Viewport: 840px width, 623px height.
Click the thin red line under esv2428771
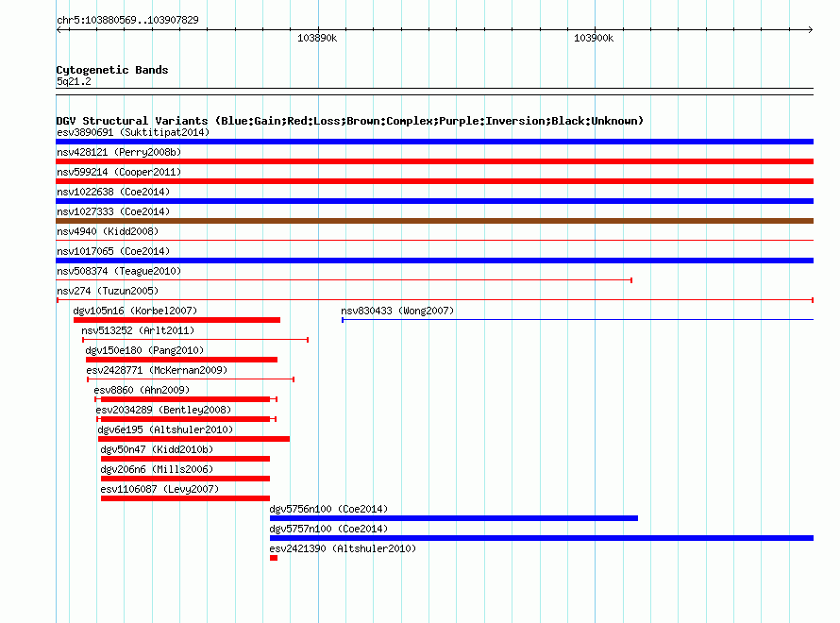[x=191, y=379]
